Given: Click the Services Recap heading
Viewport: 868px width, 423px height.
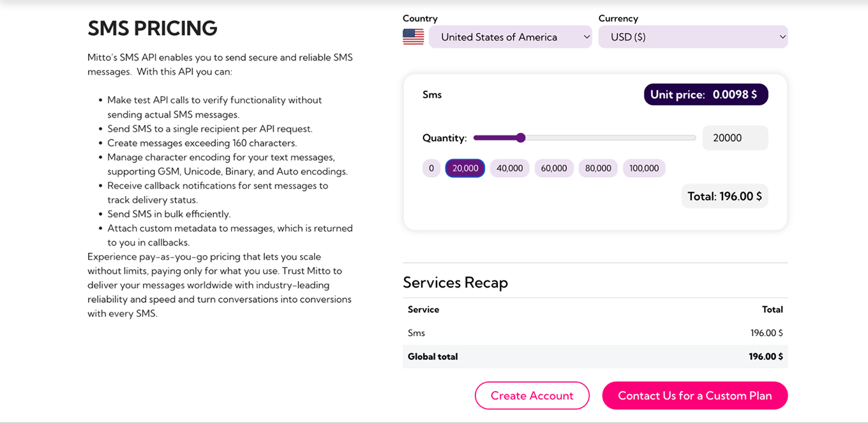Looking at the screenshot, I should tap(455, 282).
